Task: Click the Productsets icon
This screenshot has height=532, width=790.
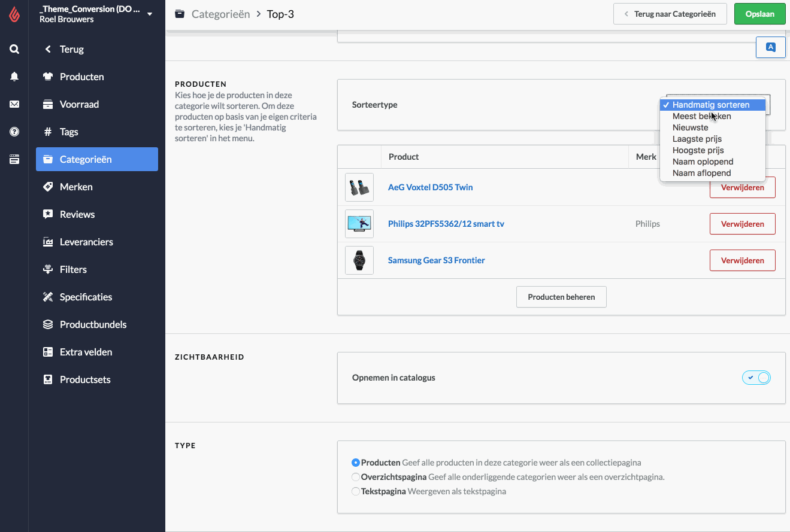Action: (48, 379)
